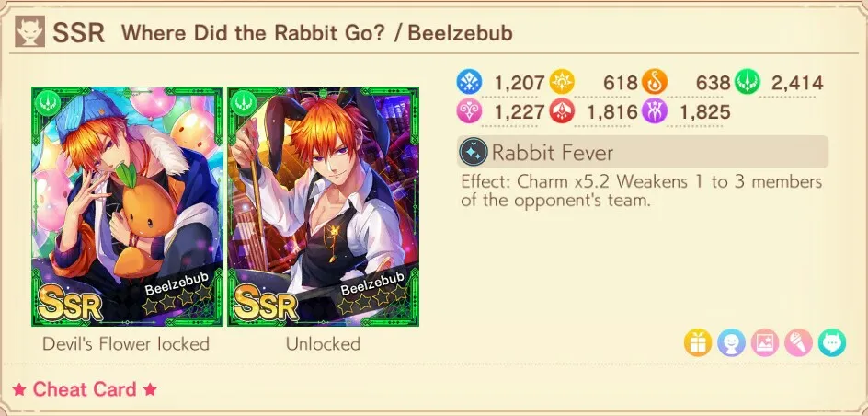Click the green attribute badge on unlocked card
Image resolution: width=868 pixels, height=416 pixels.
pyautogui.click(x=243, y=103)
